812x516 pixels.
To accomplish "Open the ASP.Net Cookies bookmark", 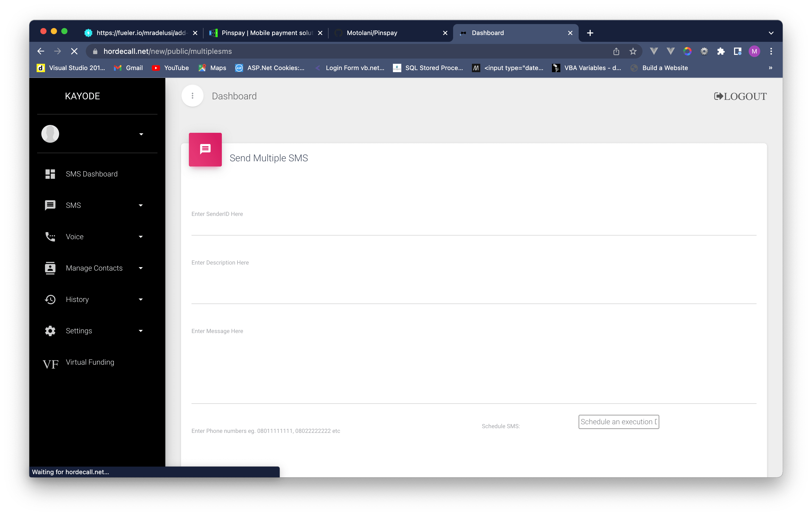I will [270, 68].
